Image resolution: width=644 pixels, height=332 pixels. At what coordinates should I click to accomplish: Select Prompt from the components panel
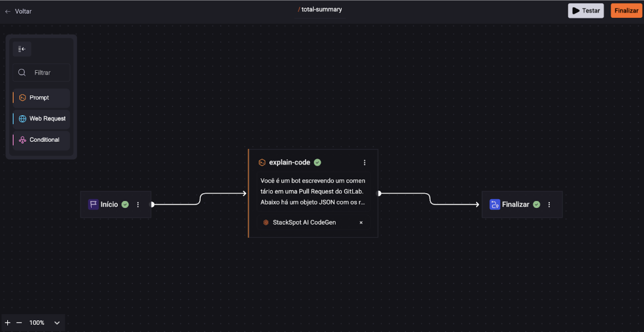[41, 98]
